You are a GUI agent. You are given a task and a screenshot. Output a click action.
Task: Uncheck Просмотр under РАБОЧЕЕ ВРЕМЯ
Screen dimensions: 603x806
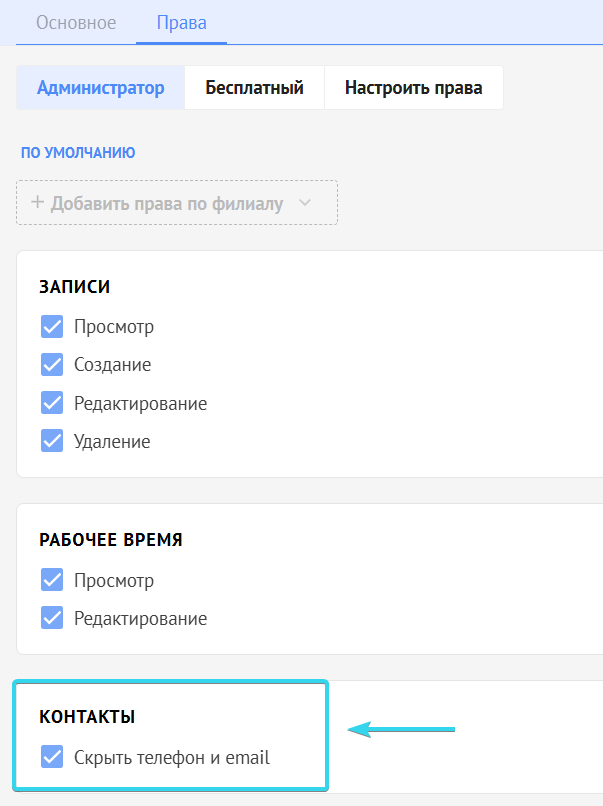click(x=52, y=580)
